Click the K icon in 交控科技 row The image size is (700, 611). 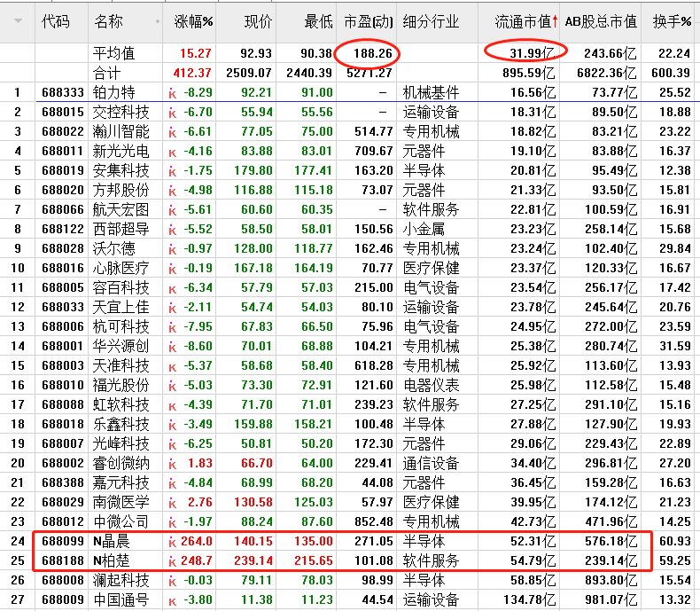point(172,114)
